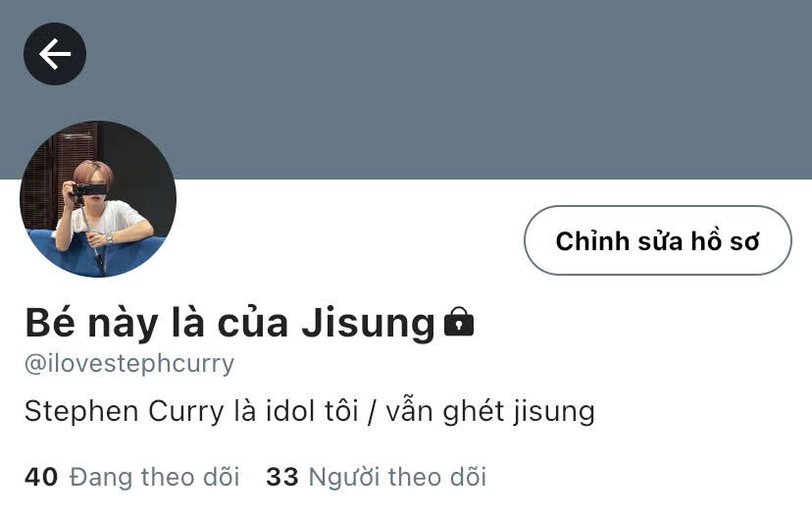The image size is (812, 519).
Task: Click the display name Bé này là của Jisung
Action: click(x=229, y=324)
